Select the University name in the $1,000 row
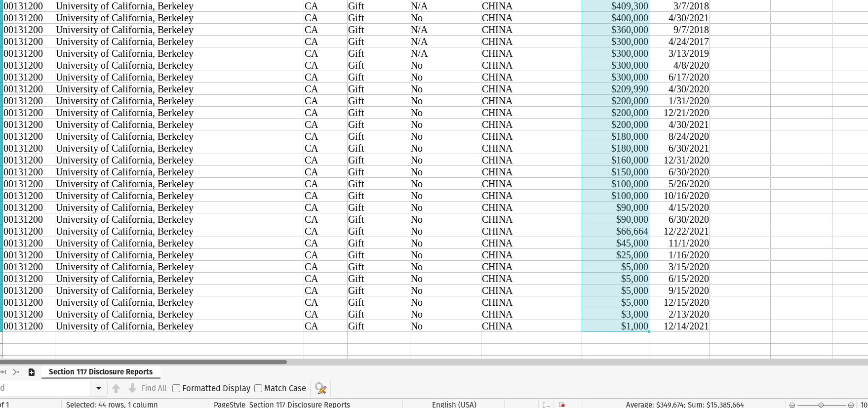The height and width of the screenshot is (408, 868). 179,326
